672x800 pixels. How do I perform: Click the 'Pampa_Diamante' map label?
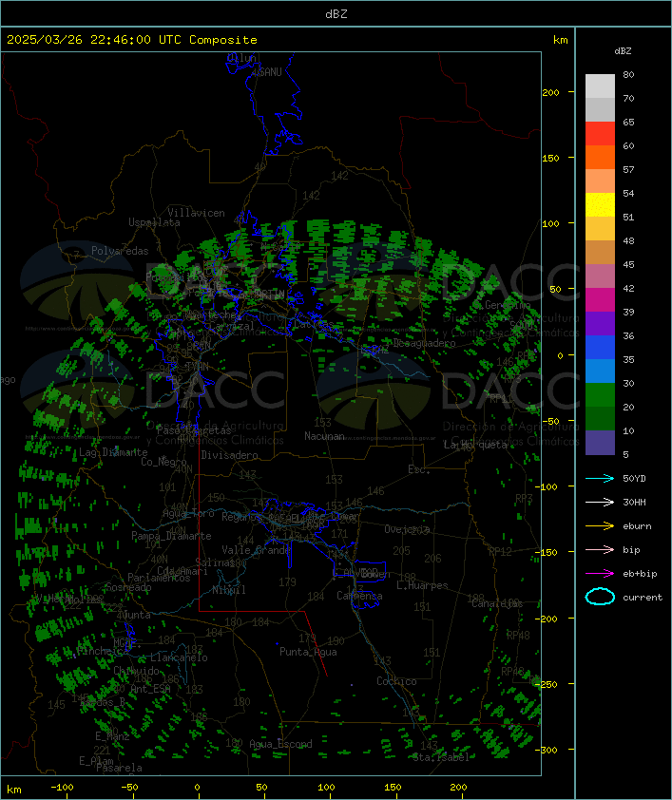point(171,536)
